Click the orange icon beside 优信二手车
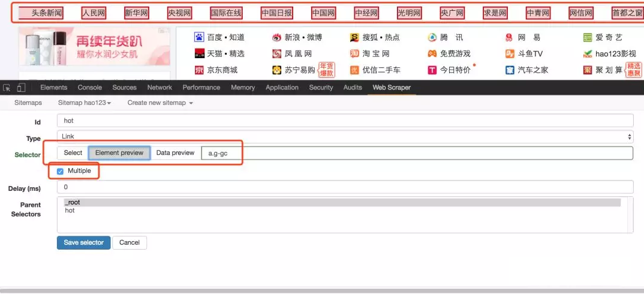 pyautogui.click(x=354, y=70)
